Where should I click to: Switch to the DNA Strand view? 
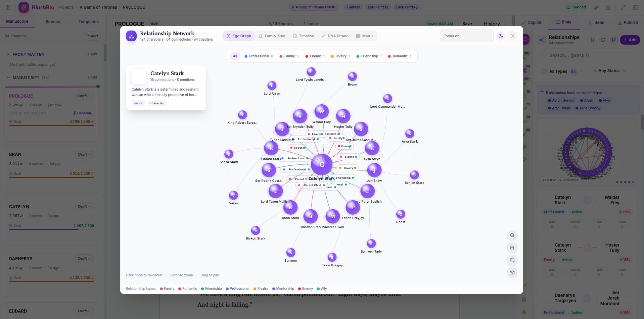coord(335,36)
